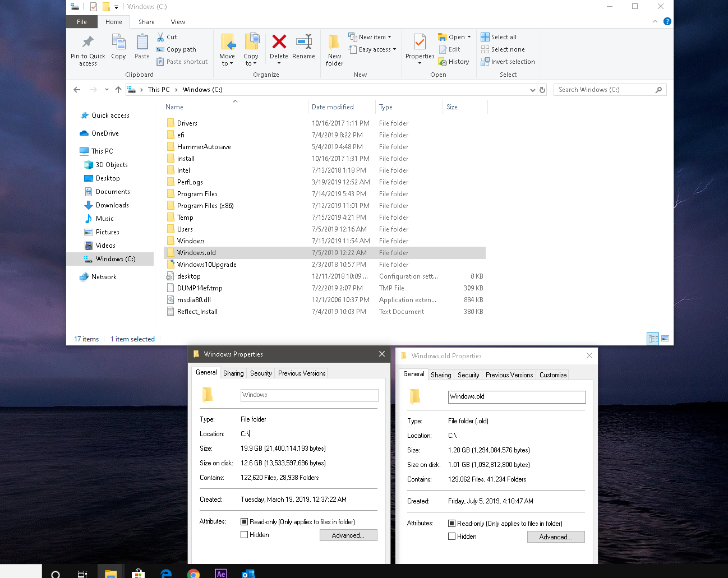This screenshot has height=578, width=728.
Task: Go up one folder level arrow
Action: pos(118,90)
